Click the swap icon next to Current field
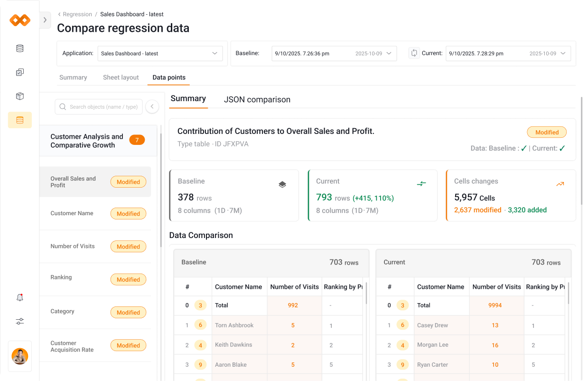 click(x=415, y=53)
